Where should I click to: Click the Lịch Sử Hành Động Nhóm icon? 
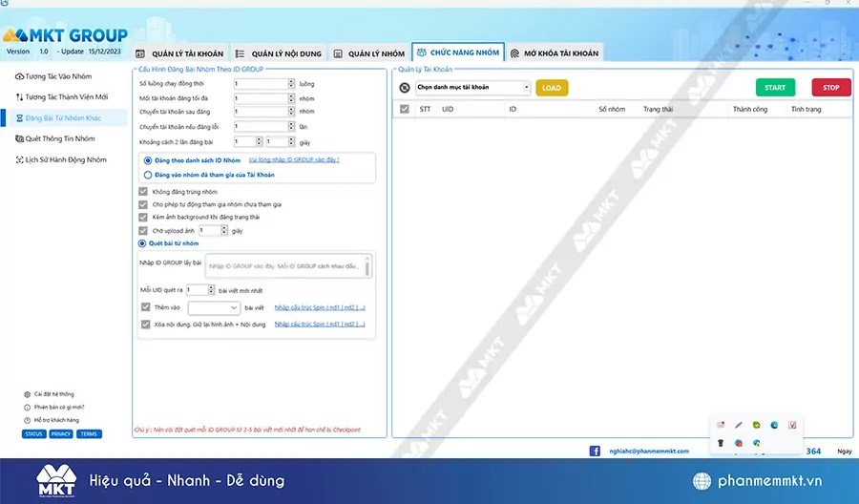20,159
